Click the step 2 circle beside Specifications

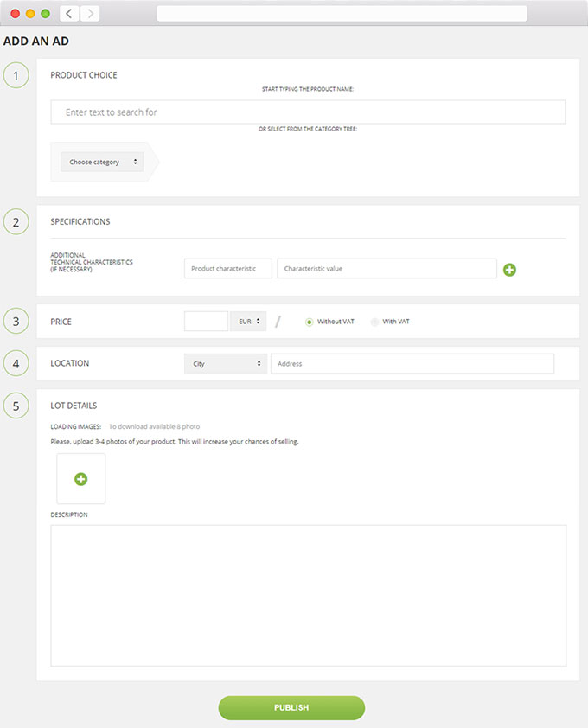(16, 222)
